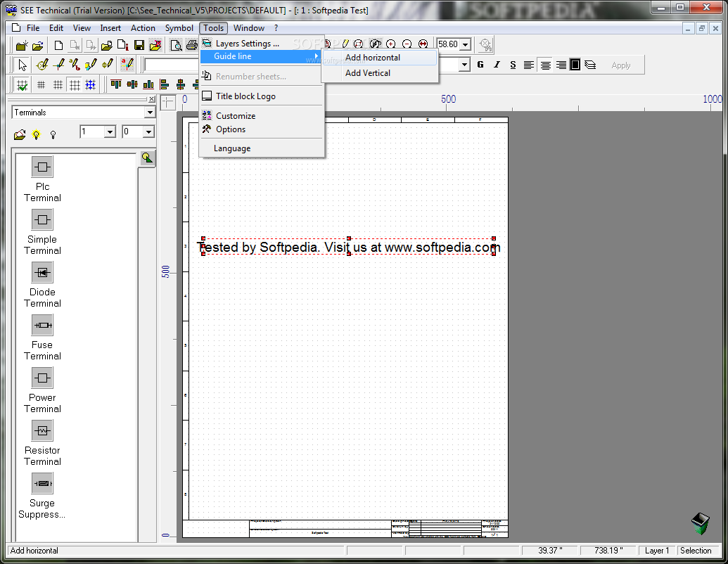
Task: Toggle the medium grid spacing button
Action: 58,85
